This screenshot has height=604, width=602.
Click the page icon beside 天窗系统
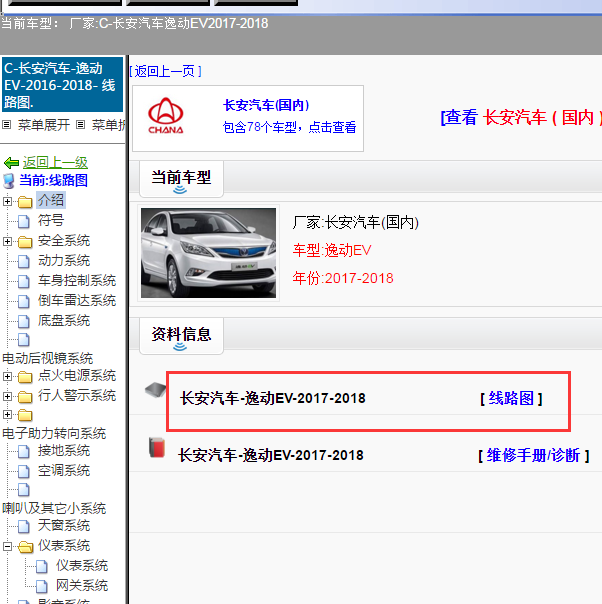click(24, 526)
